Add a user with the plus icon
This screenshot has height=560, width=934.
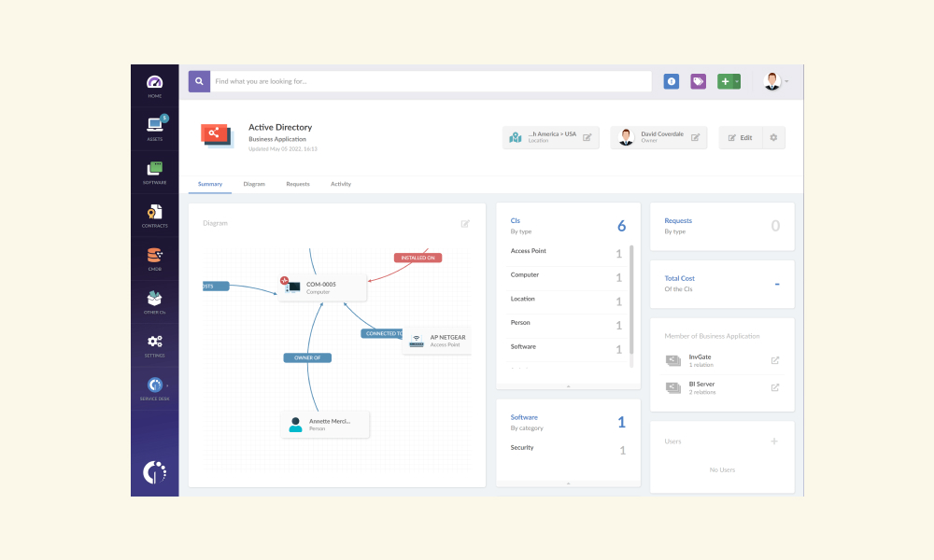coord(774,441)
